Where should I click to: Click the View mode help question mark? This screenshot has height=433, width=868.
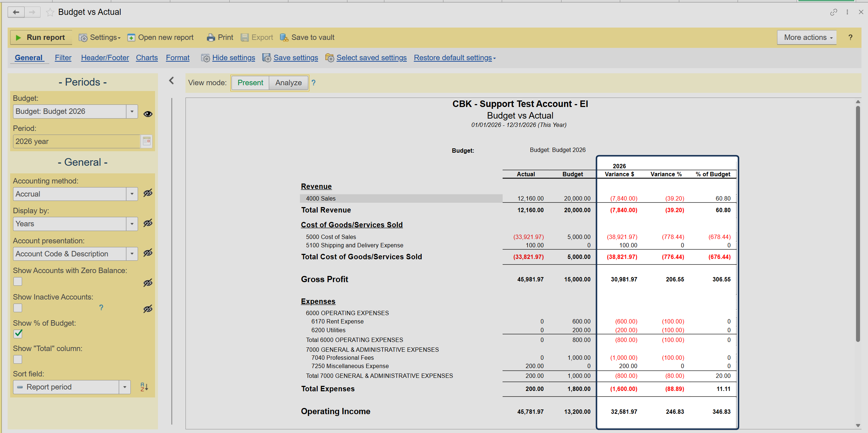click(314, 83)
